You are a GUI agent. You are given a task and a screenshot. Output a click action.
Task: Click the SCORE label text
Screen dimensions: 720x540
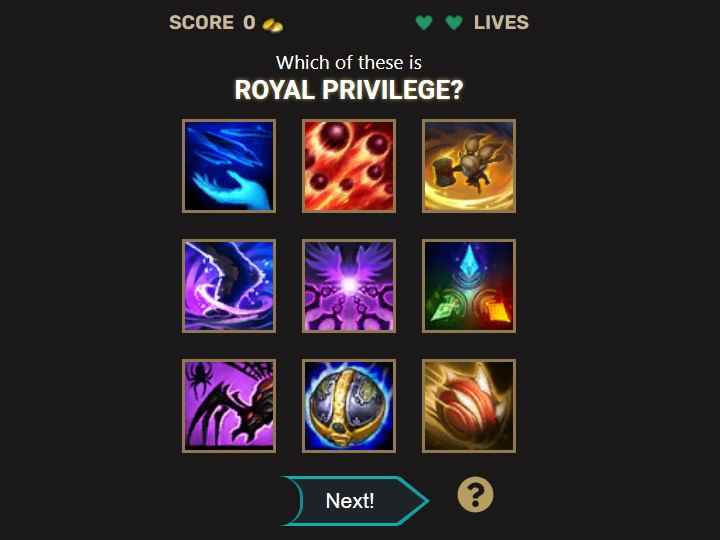point(202,22)
